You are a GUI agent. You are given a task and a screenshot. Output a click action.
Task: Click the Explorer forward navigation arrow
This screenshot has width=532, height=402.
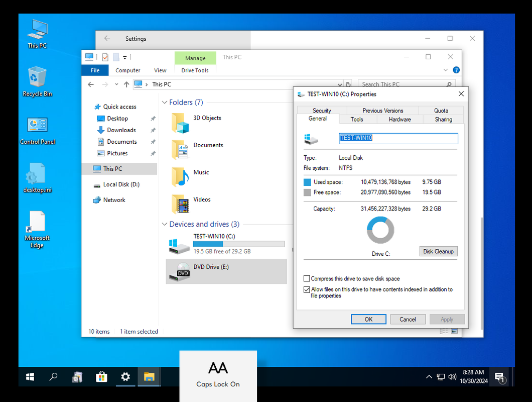[x=105, y=84]
